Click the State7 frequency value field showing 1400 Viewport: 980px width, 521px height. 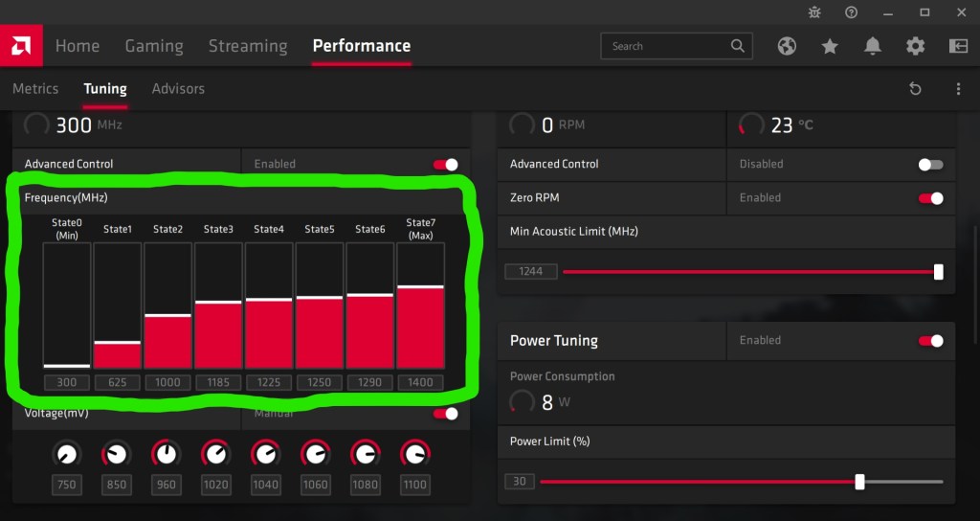click(420, 382)
